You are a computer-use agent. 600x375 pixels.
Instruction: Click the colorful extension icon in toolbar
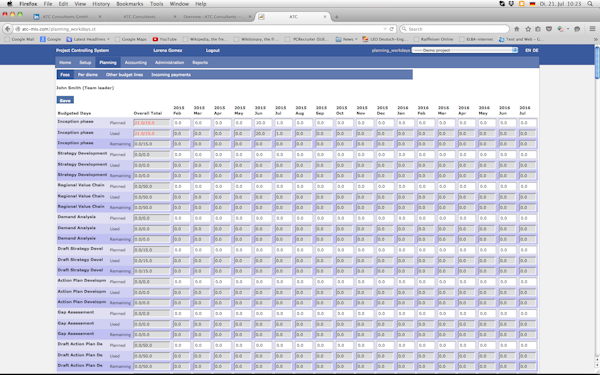pos(560,29)
